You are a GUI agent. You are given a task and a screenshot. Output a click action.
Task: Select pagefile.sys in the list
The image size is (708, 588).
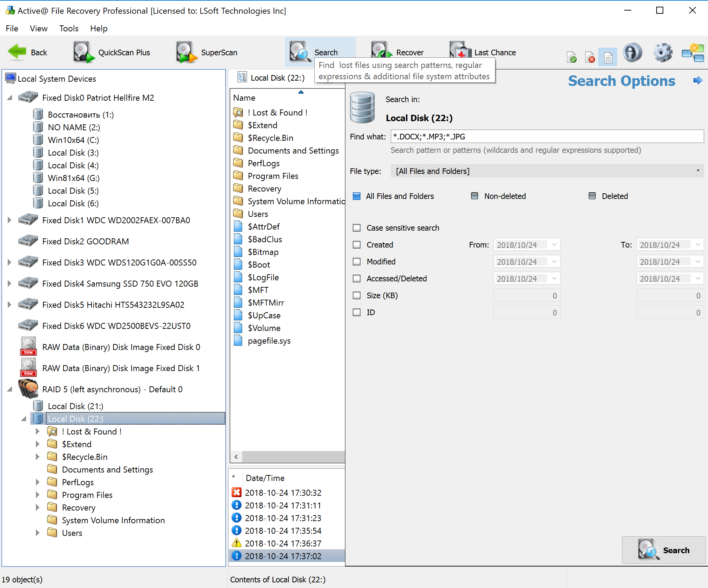(x=269, y=341)
